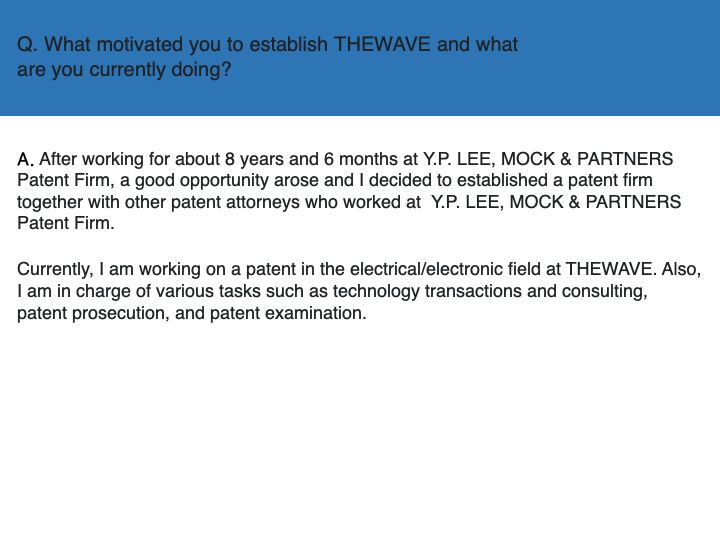Click the blue header banner
Screen dimensions: 720x540
[360, 58]
